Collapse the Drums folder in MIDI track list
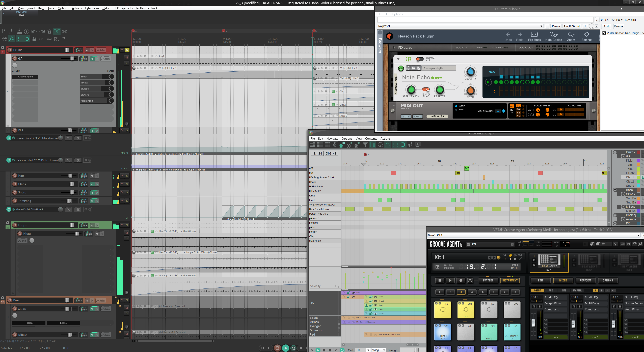This screenshot has height=352, width=644. pos(615,152)
